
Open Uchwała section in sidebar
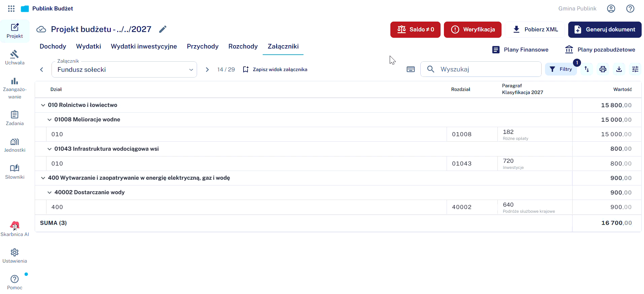15,58
